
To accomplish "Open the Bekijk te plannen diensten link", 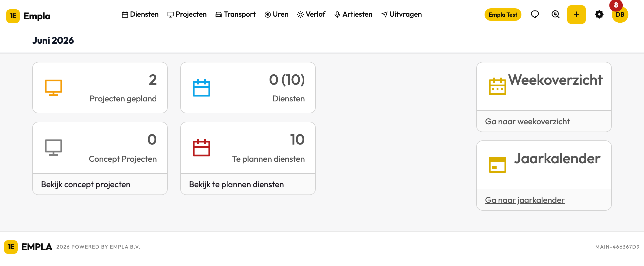I will pyautogui.click(x=236, y=184).
